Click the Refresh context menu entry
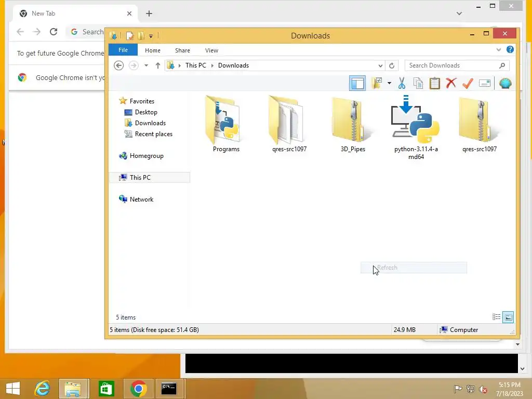 point(414,268)
